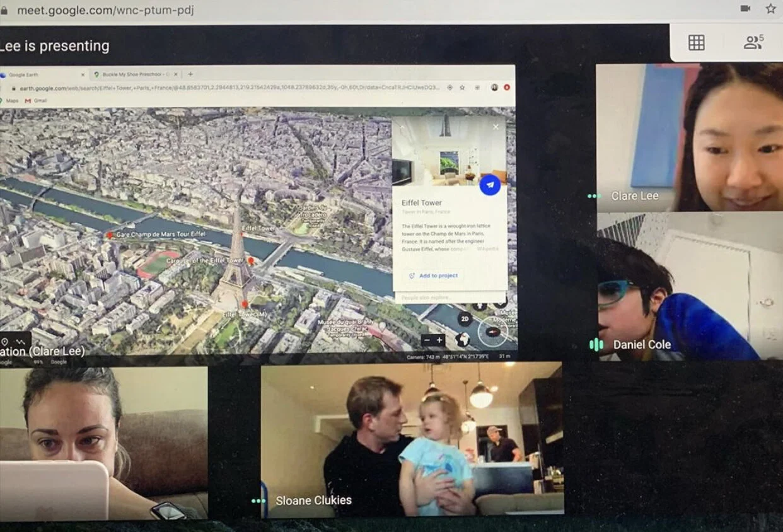Viewport: 783px width, 532px height.
Task: Click the location pin icon in Earth
Action: click(x=5, y=342)
